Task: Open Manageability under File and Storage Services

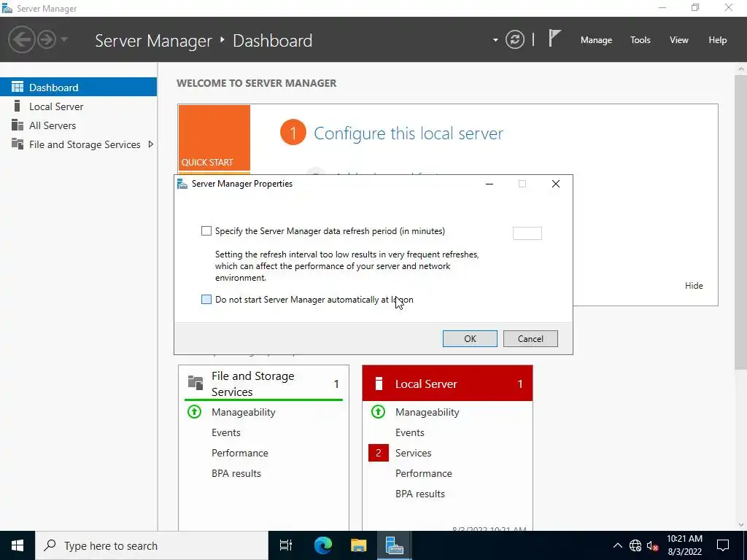Action: tap(244, 412)
